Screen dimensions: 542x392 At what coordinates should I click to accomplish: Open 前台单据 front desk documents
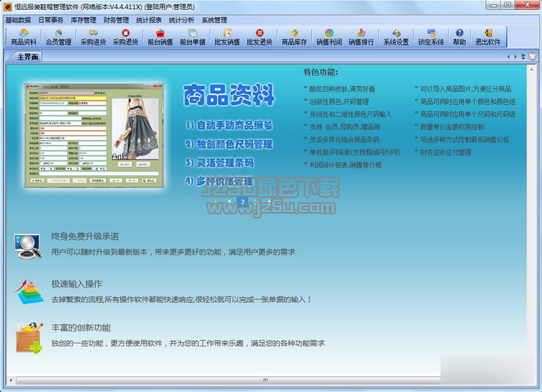(192, 37)
